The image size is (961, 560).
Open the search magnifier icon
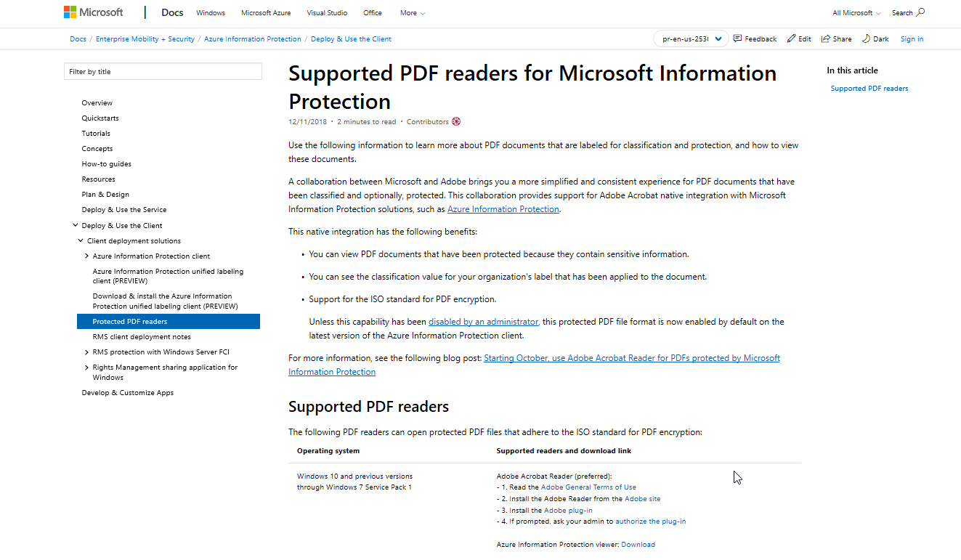point(921,12)
